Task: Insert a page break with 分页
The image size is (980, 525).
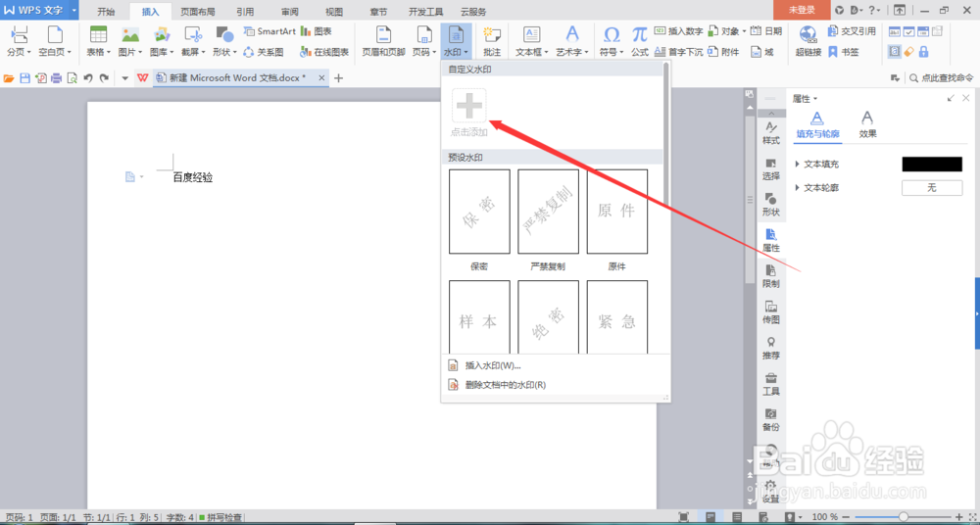Action: [x=20, y=42]
